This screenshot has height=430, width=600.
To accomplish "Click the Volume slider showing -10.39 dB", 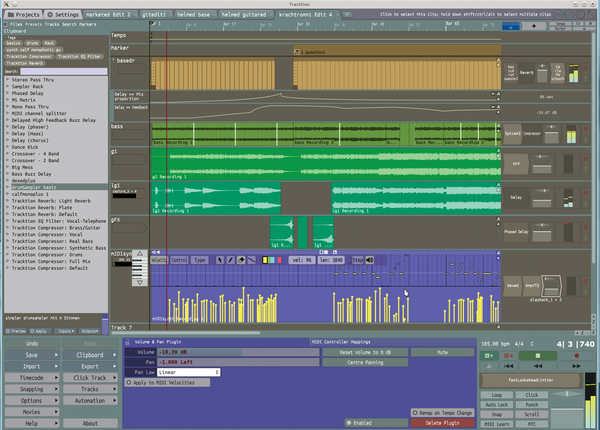I will click(x=238, y=352).
